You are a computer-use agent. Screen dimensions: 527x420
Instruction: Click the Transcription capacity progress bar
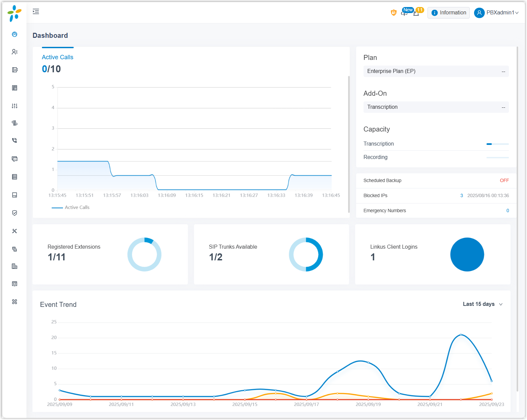[497, 144]
